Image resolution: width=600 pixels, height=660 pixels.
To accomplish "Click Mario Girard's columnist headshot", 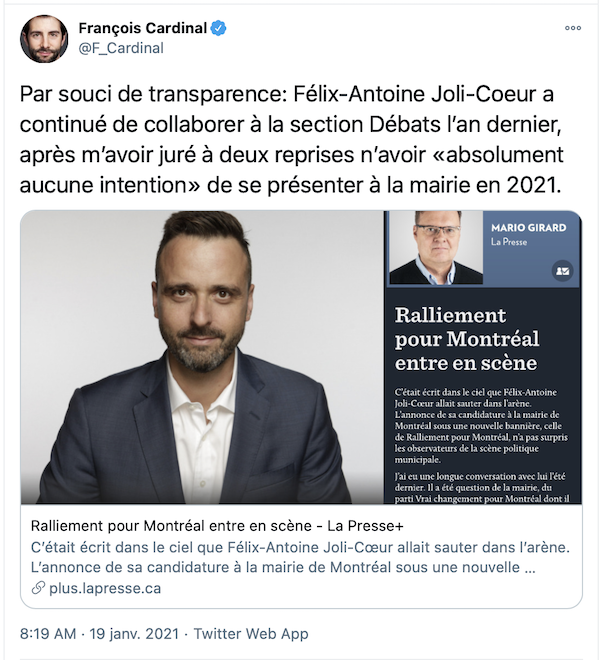I will pos(436,248).
